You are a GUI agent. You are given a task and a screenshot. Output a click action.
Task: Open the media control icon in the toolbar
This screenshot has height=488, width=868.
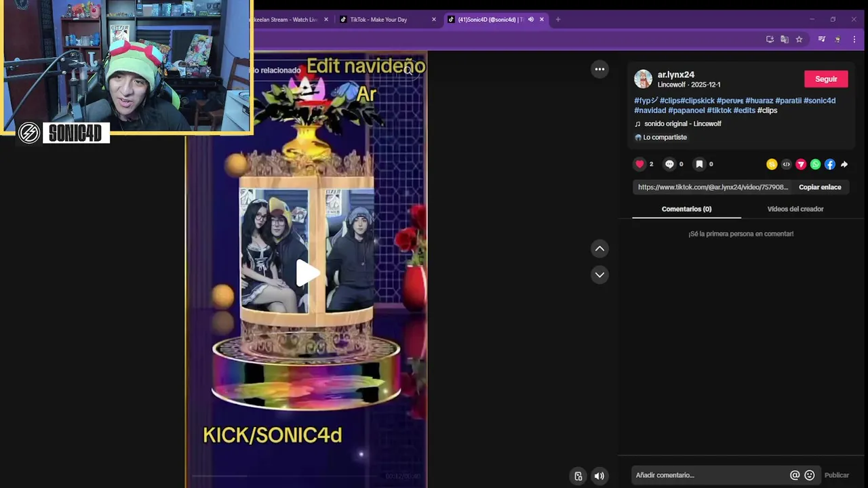coord(822,39)
